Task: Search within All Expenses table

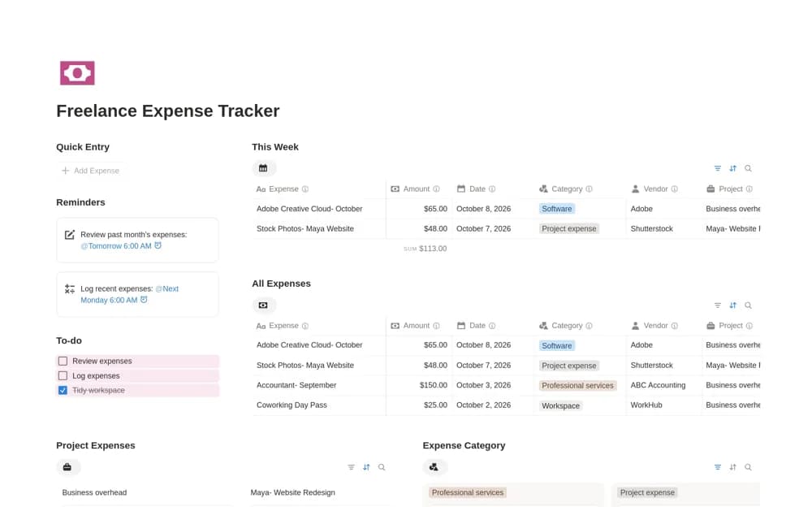Action: pyautogui.click(x=749, y=305)
